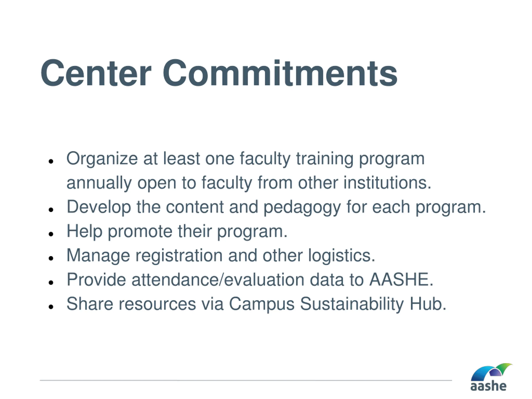Click the word 'attendance/evaluation' in the fifth bullet
Screen dimensions: 532x399
(218, 280)
